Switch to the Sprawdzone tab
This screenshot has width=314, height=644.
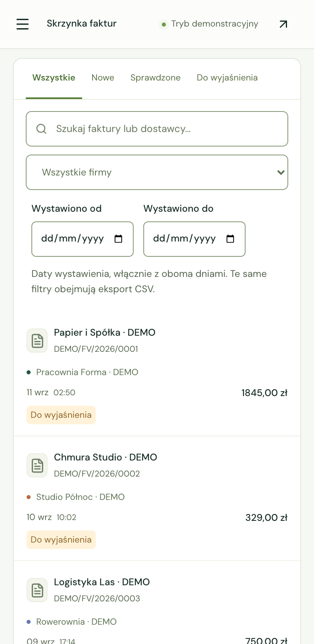pos(155,78)
